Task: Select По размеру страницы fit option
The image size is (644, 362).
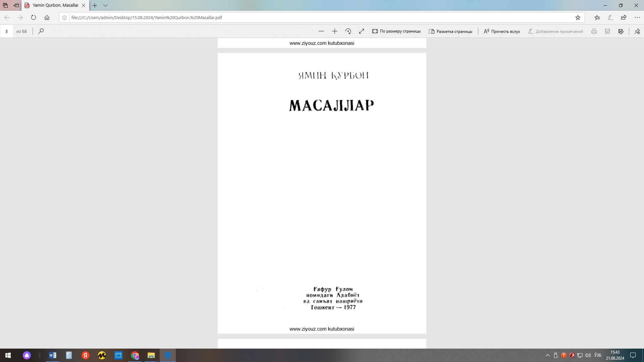Action: 396,31
